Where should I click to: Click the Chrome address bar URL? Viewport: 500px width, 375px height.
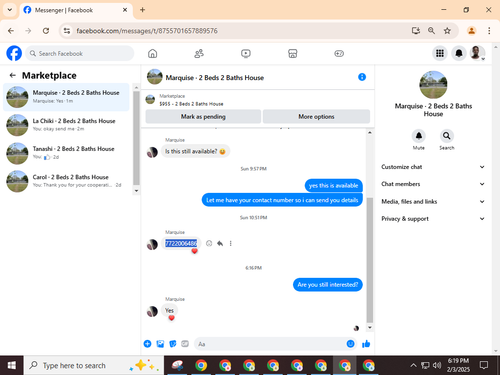click(147, 31)
